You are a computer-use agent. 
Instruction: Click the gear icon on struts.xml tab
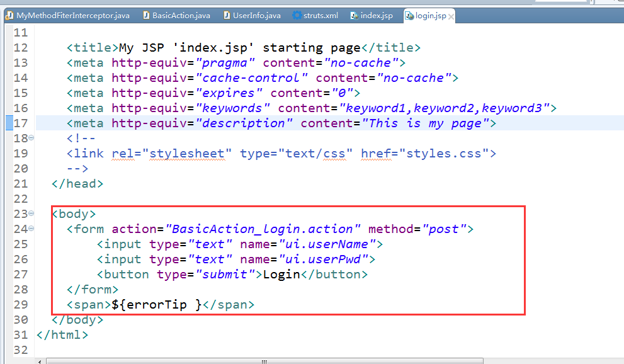(297, 16)
